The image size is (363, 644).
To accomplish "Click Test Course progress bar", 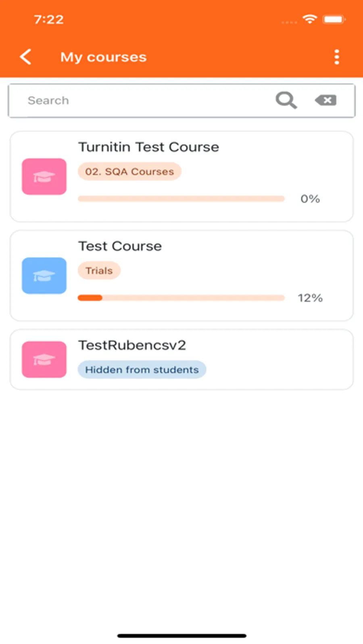I will [x=181, y=298].
